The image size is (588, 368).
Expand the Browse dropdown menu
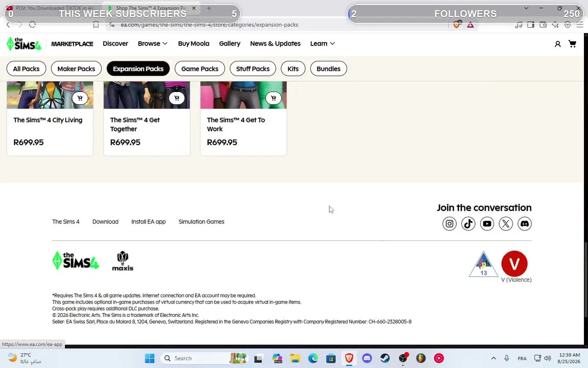pyautogui.click(x=153, y=43)
